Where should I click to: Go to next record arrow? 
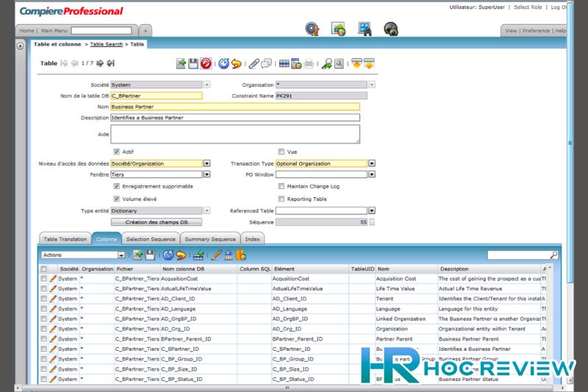tap(100, 63)
